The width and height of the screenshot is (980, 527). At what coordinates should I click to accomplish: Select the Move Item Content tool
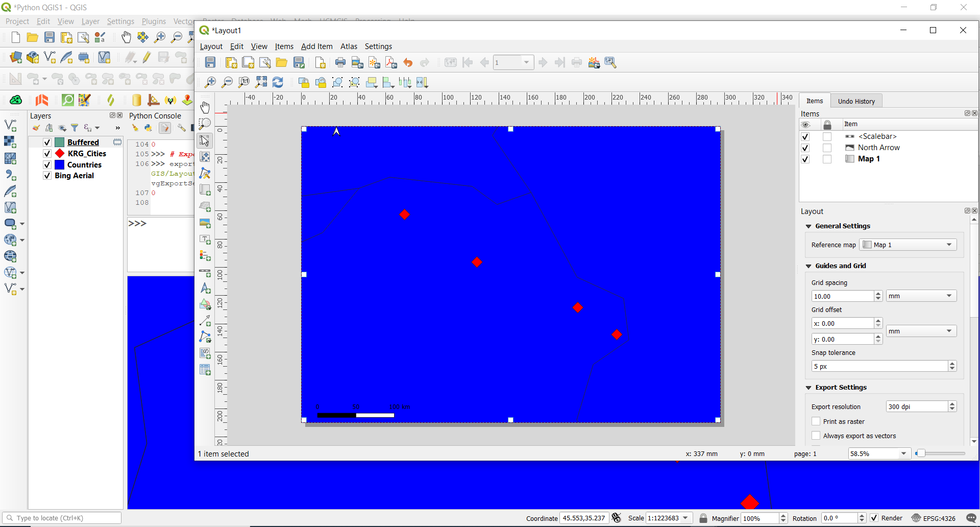[x=205, y=157]
